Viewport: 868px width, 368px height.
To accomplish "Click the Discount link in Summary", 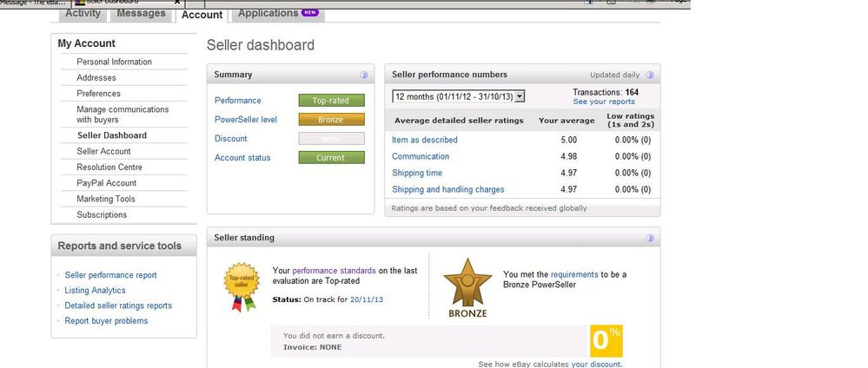I will (231, 139).
